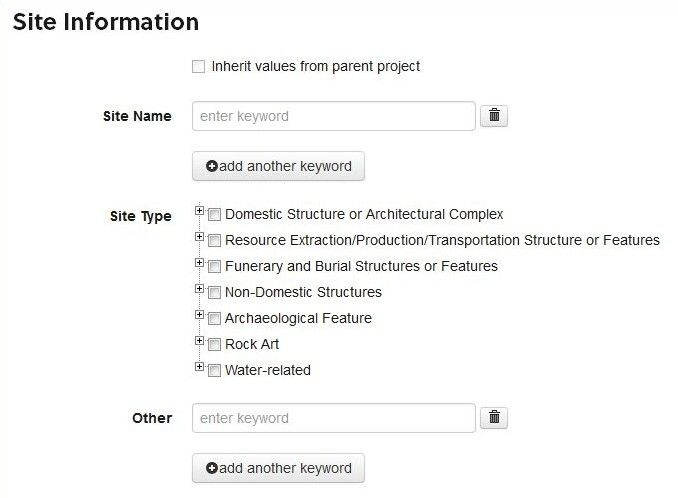Select the Water-related checkbox
Image resolution: width=678 pixels, height=498 pixels.
pos(214,370)
